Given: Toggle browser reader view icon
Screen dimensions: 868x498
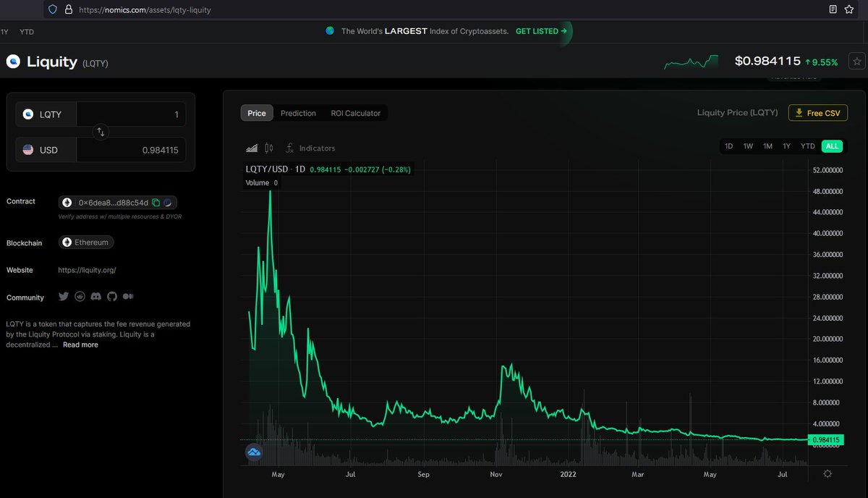Looking at the screenshot, I should point(833,9).
